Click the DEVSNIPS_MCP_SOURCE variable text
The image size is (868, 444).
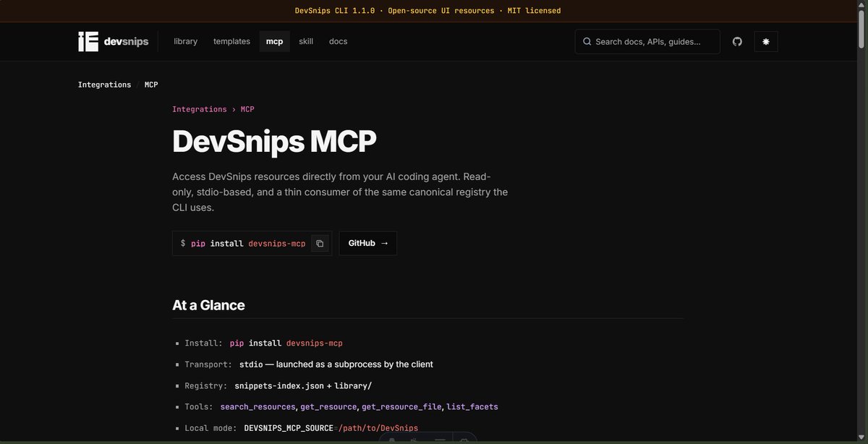289,428
